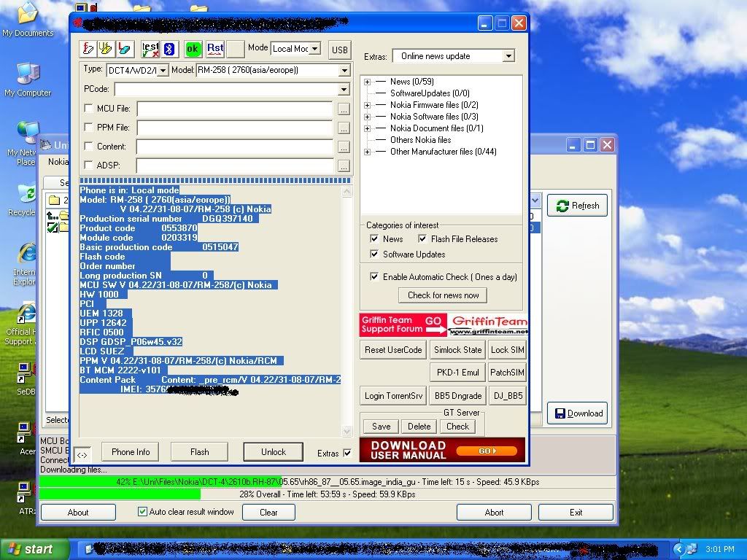Click the Phone Info button
The width and height of the screenshot is (747, 560).
click(x=131, y=452)
